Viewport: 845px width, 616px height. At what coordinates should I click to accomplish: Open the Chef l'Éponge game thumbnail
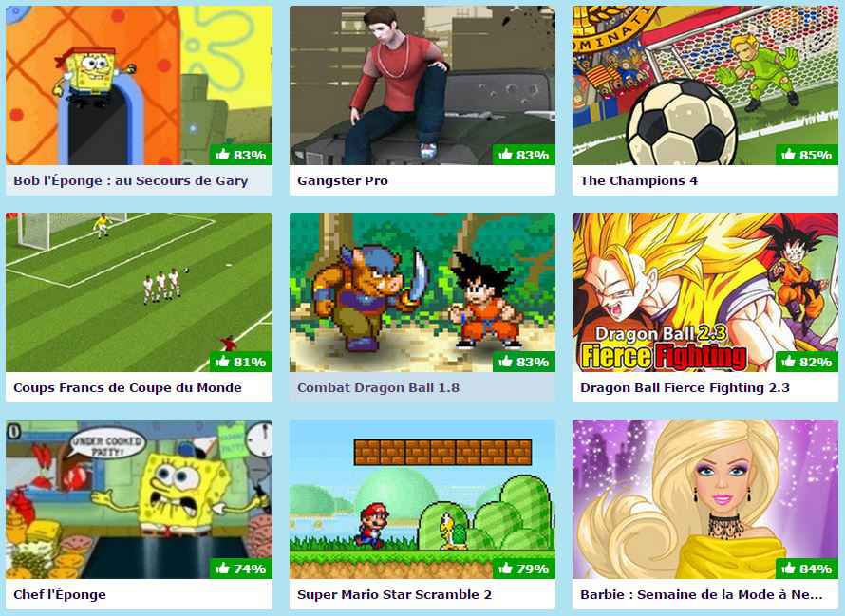139,499
